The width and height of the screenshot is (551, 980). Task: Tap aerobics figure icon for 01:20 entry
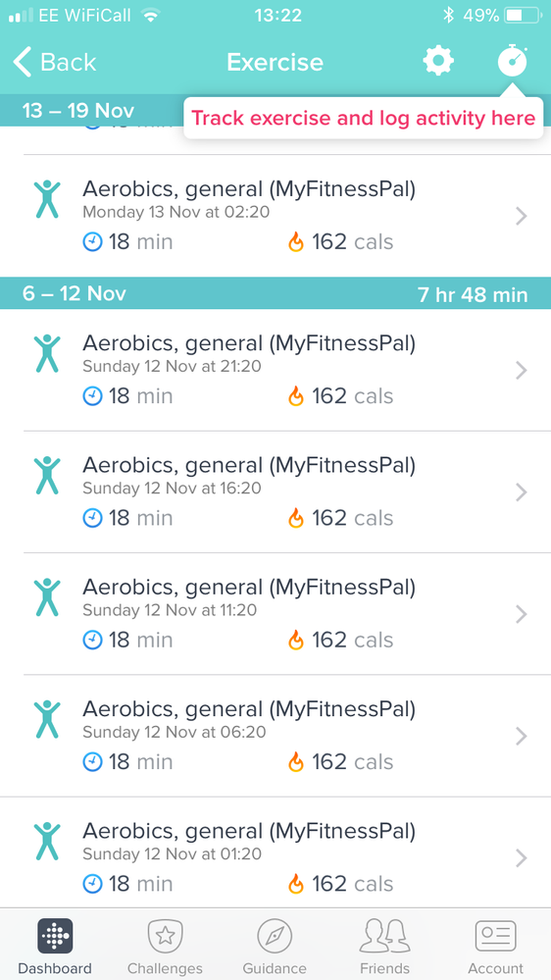click(47, 842)
